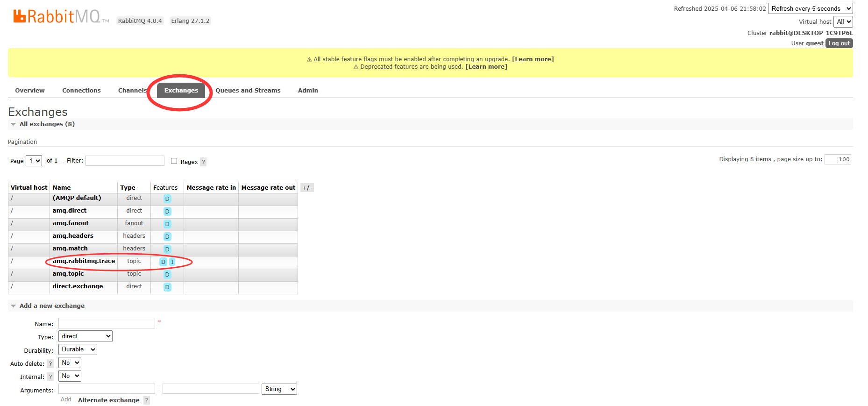Click the D badge for amq.rabbitmq.trace

click(x=163, y=262)
